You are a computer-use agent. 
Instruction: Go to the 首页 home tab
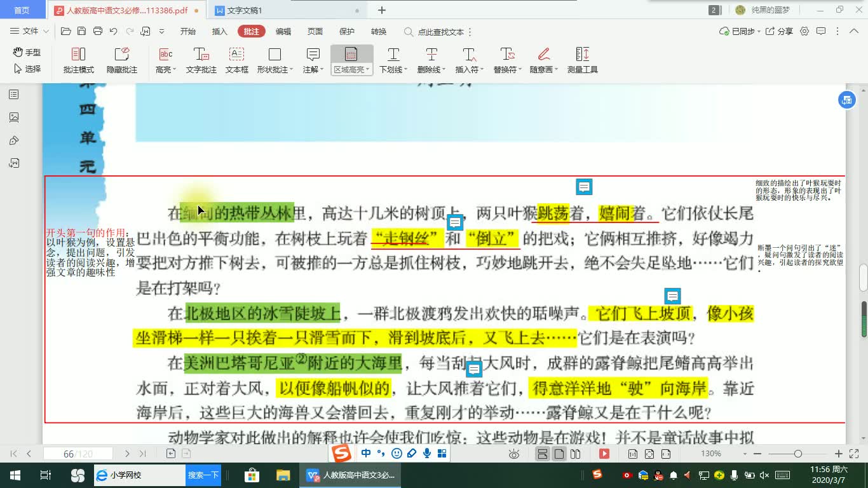coord(22,10)
